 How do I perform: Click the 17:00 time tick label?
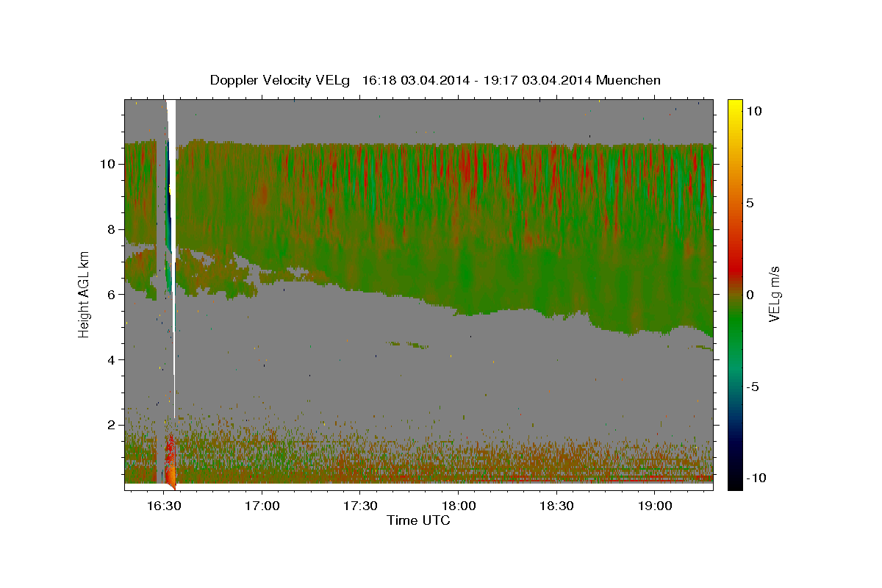point(262,506)
